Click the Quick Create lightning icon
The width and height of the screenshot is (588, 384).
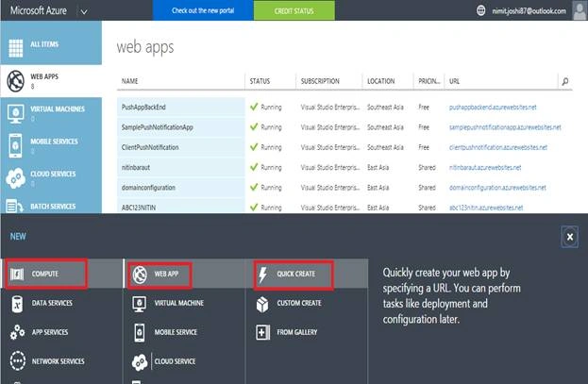(263, 275)
